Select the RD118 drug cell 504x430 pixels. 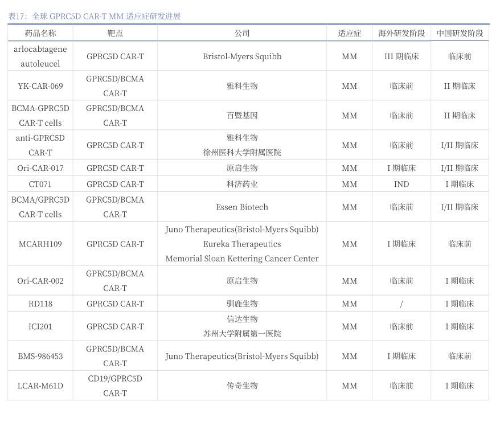(x=40, y=304)
